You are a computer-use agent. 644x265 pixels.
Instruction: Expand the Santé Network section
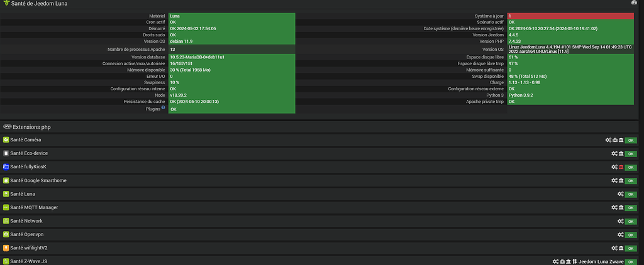[26, 221]
